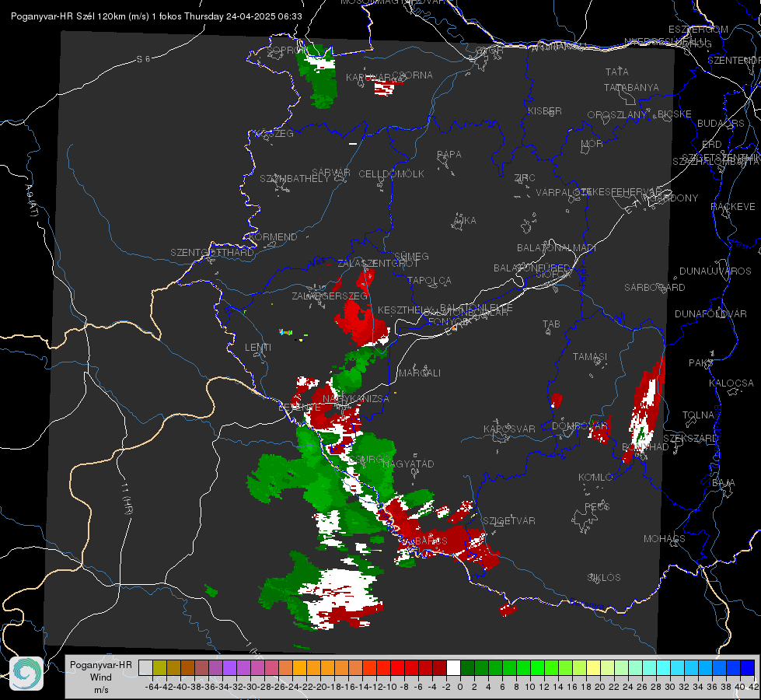Click the 'SZENTGOTTHARD' city label

[x=212, y=253]
